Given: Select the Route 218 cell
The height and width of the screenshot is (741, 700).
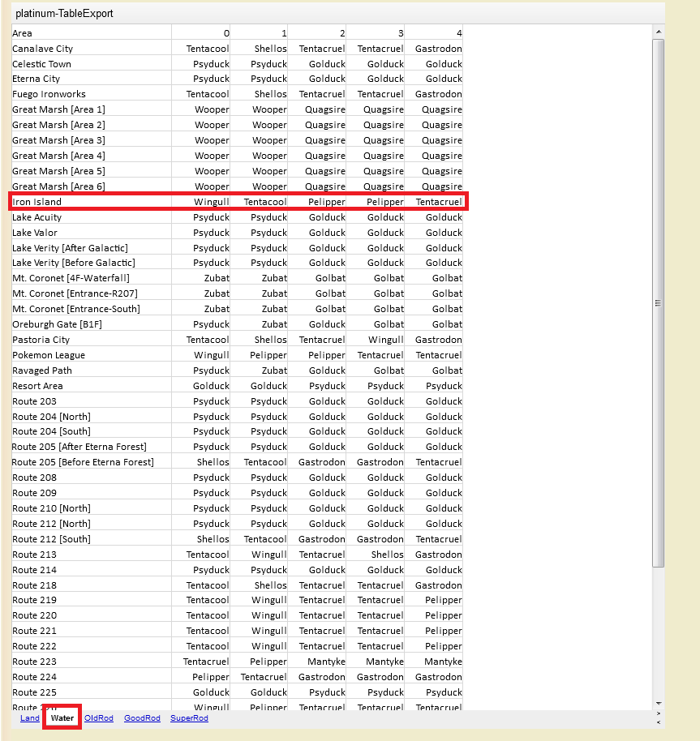Looking at the screenshot, I should point(91,585).
